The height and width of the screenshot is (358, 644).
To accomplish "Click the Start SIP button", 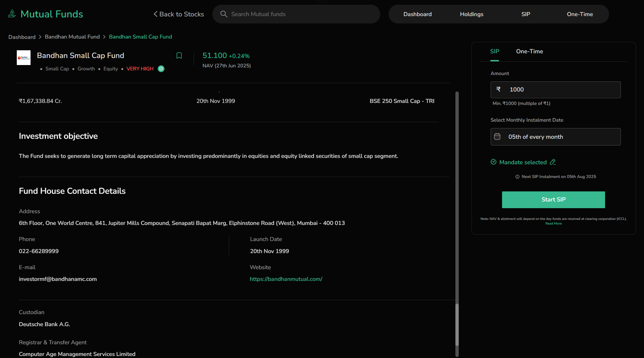I will (553, 200).
